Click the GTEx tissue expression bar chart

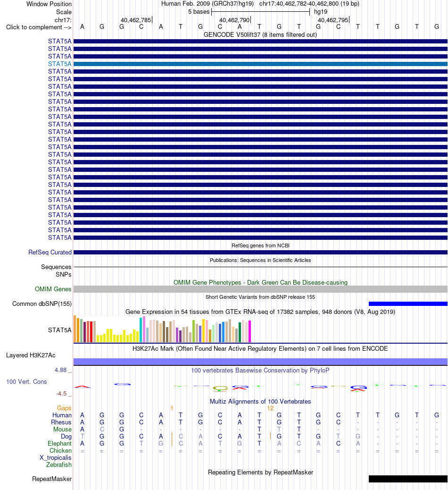click(162, 329)
